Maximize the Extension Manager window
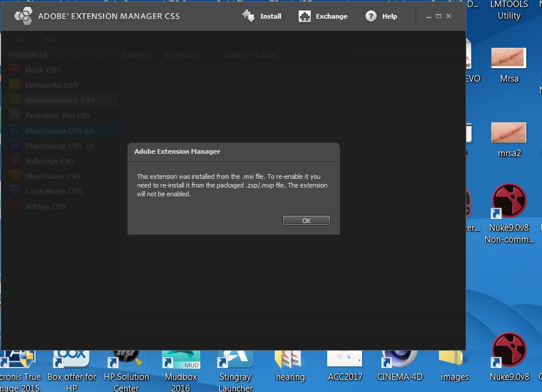The height and width of the screenshot is (392, 542). point(438,16)
